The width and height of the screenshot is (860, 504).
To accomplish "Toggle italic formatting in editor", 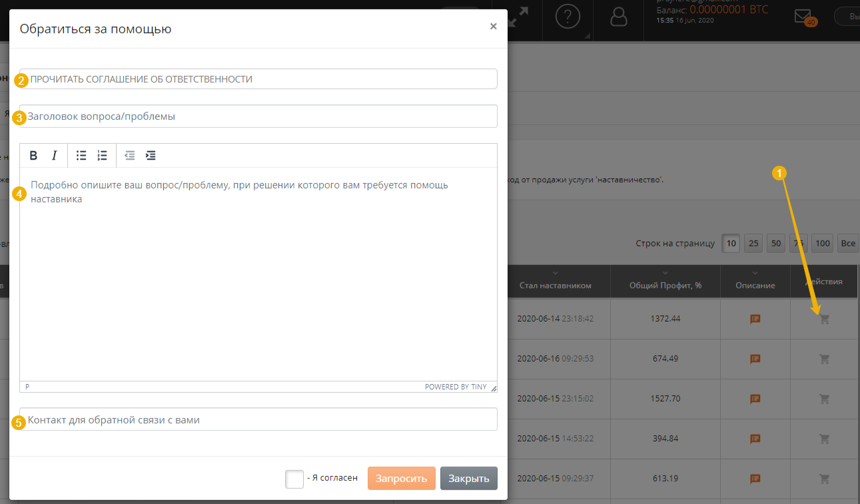I will (55, 156).
